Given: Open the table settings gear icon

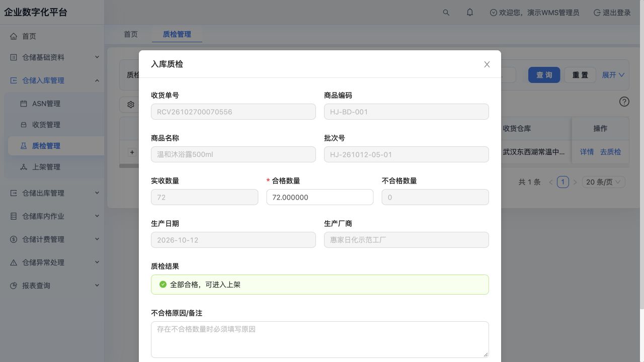Looking at the screenshot, I should 131,105.
